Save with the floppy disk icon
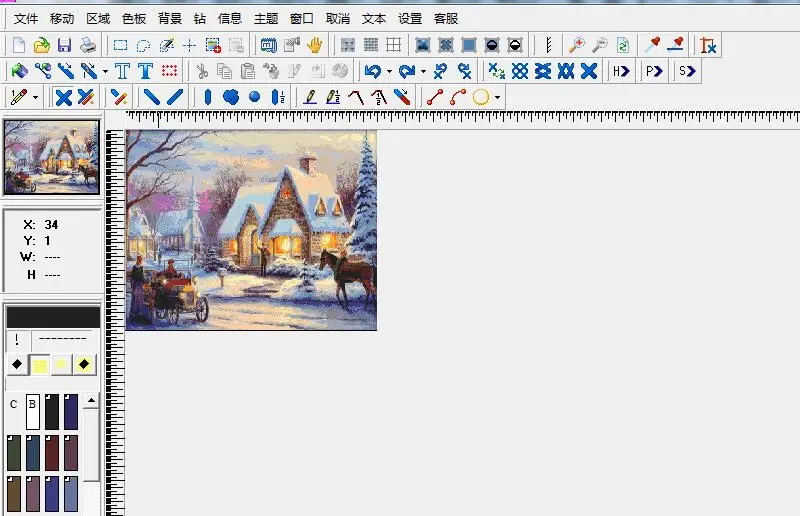Screen dimensions: 800x516 [x=64, y=45]
